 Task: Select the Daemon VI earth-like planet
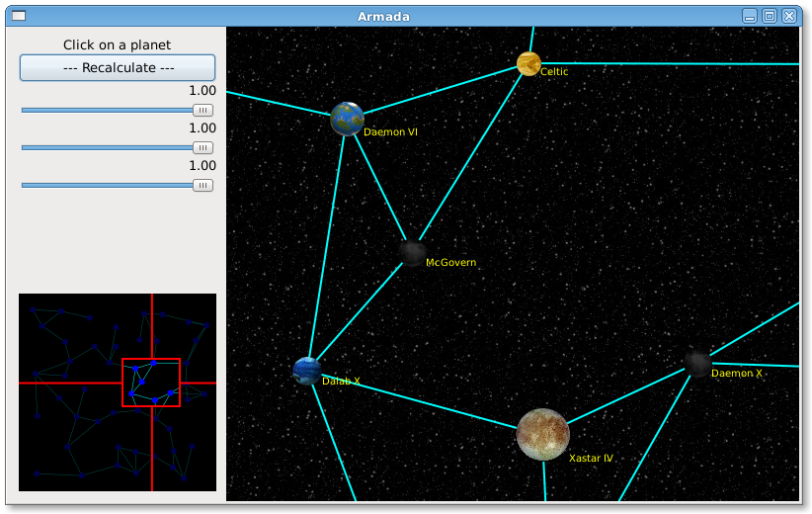(x=347, y=119)
